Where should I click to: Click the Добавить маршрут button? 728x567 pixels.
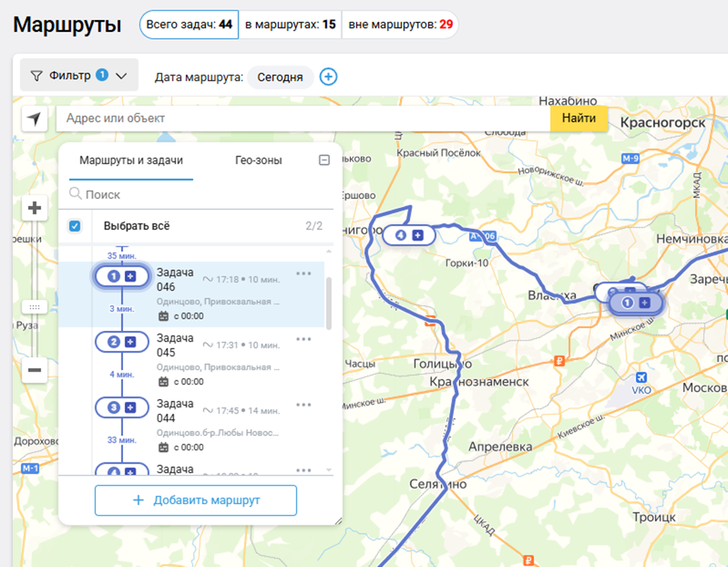pyautogui.click(x=196, y=500)
